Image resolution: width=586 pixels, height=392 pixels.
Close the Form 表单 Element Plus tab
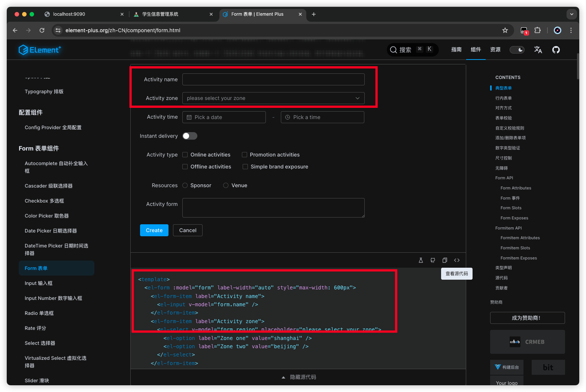point(300,14)
